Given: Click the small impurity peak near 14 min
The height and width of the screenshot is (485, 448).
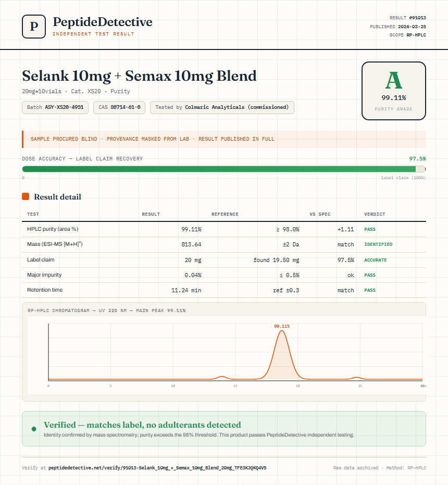Looking at the screenshot, I should click(222, 377).
